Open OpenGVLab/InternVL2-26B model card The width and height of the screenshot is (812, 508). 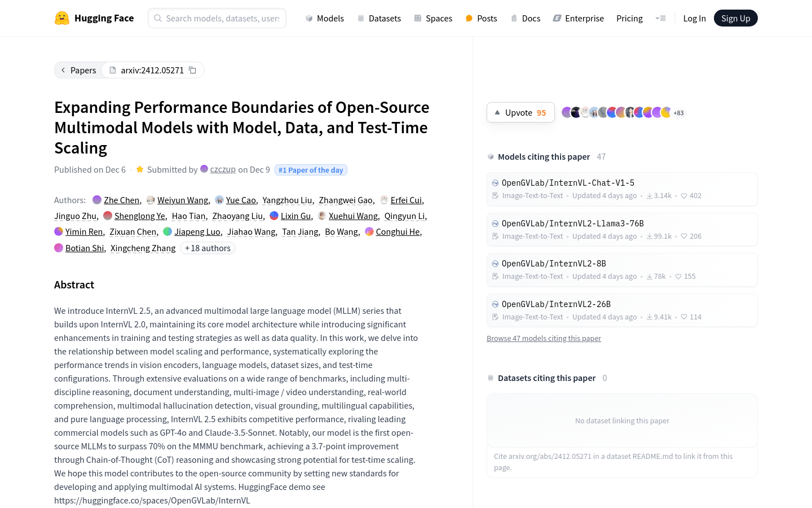coord(622,310)
